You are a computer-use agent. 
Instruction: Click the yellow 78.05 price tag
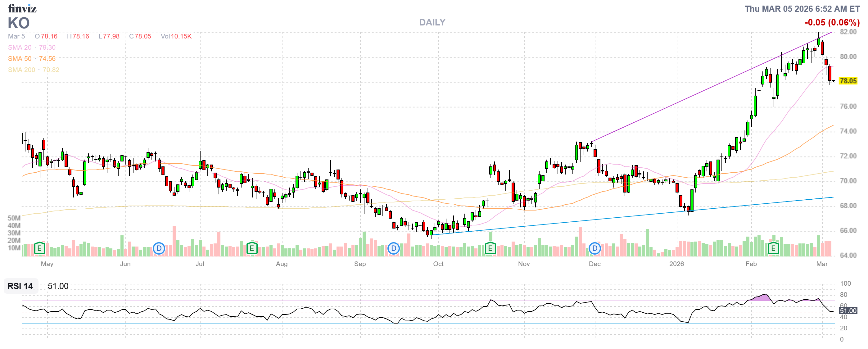848,81
